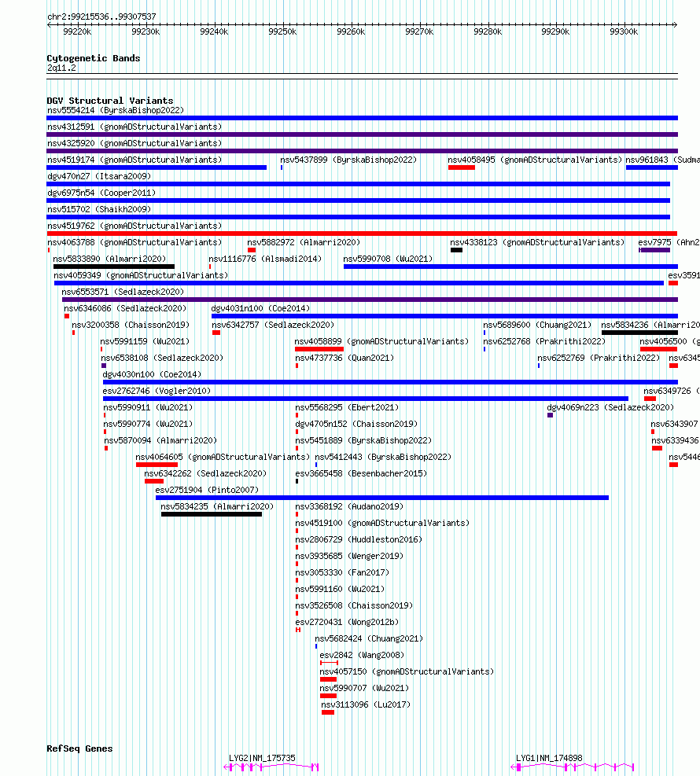Open nsv3935685 (Wenger2019) variant
The width and height of the screenshot is (700, 776).
pyautogui.click(x=349, y=557)
